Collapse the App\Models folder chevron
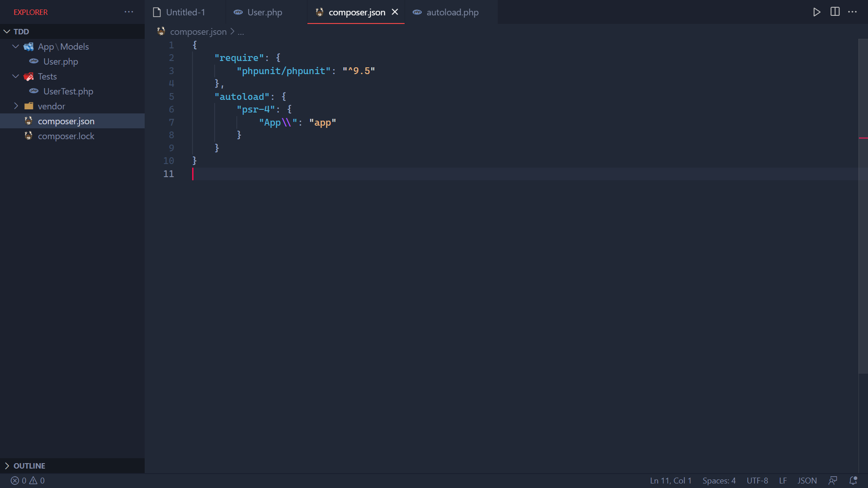The width and height of the screenshot is (868, 488). pos(16,47)
